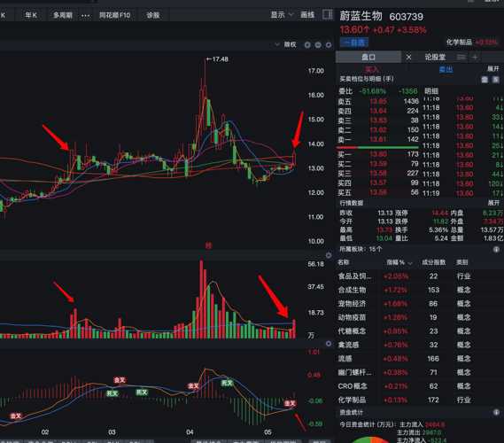Open the CRO概念 concept row
The image size is (504, 443).
419,386
